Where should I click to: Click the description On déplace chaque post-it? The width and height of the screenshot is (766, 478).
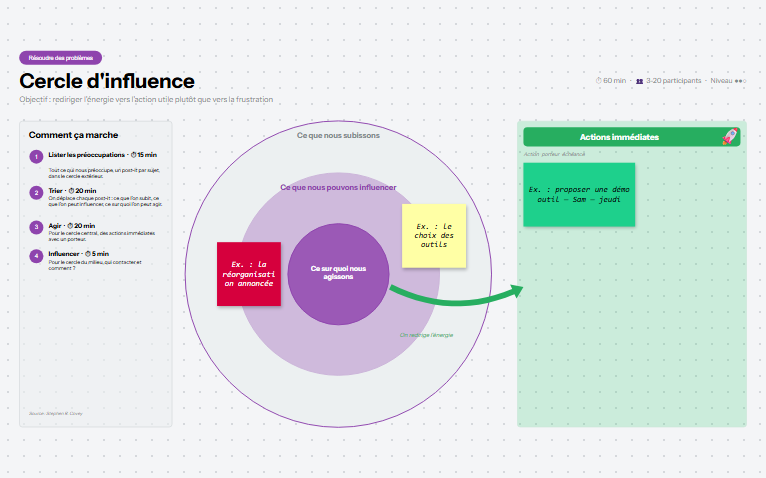point(106,201)
